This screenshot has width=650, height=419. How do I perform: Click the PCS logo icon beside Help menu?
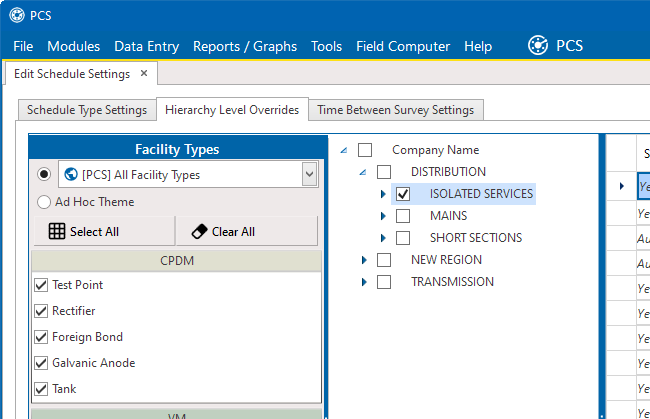[x=538, y=45]
